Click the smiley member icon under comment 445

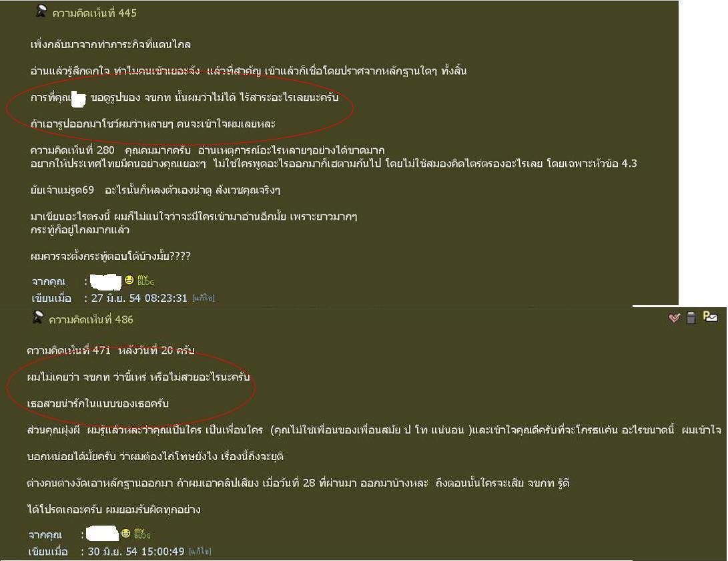point(129,280)
